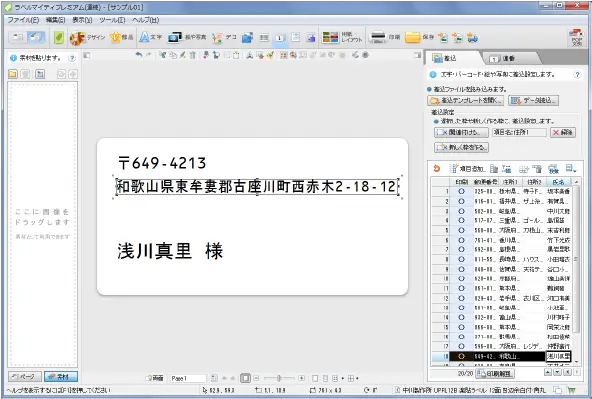Open the 編集 menu
Viewport: 592px width, 399px height.
click(x=55, y=20)
